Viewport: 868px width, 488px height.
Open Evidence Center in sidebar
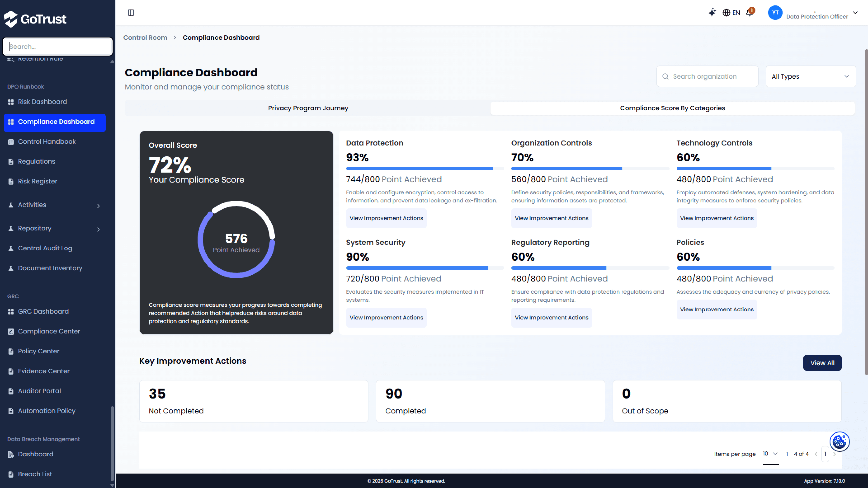click(x=54, y=371)
